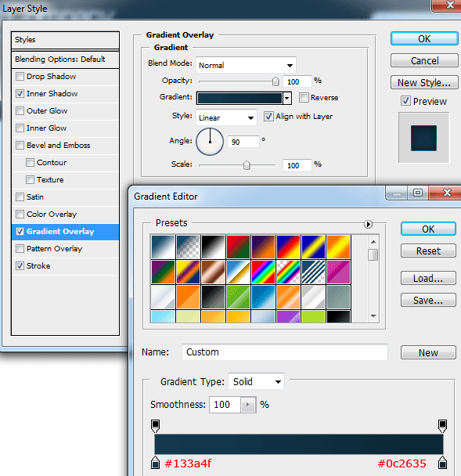Open the gradient Style Linear dropdown
Viewport: 461px width, 476px height.
tap(226, 117)
